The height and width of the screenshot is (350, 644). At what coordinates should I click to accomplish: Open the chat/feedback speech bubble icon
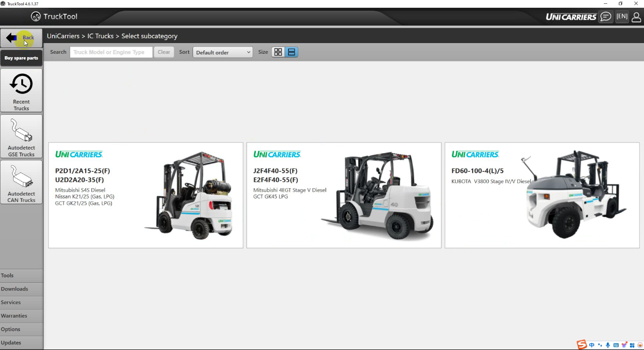click(x=605, y=16)
